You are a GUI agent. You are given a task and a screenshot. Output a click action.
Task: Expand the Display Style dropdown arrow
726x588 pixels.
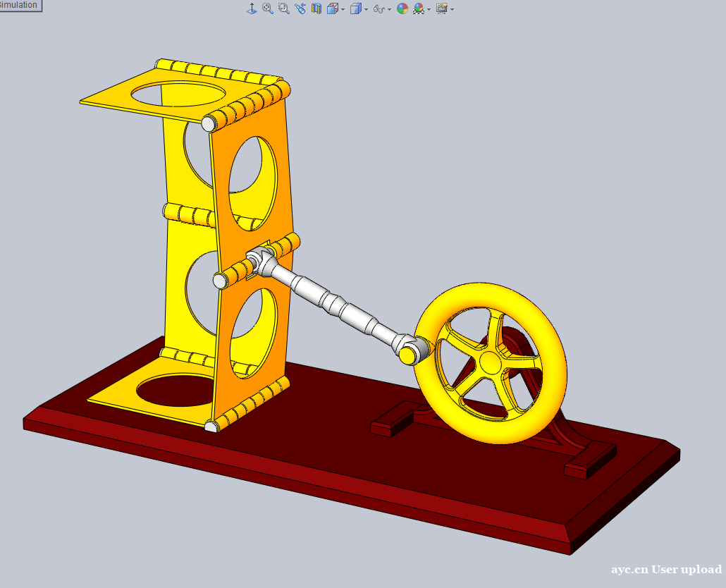[367, 9]
